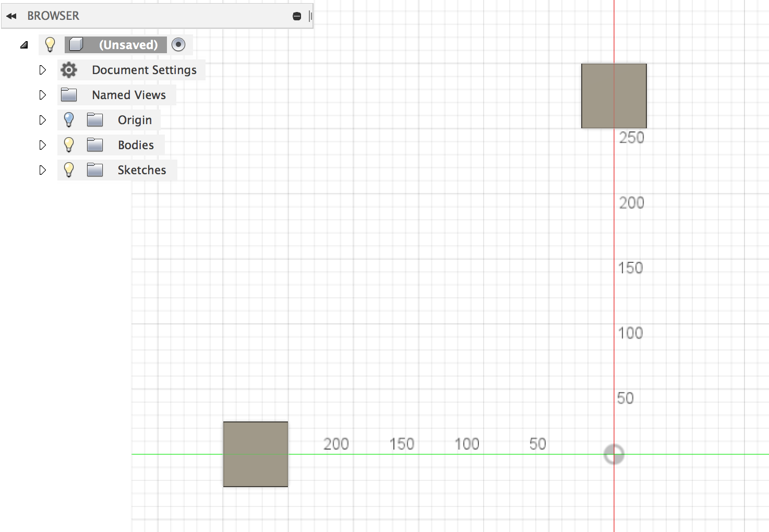
Task: Collapse the BROWSER panel with double-arrow icon
Action: coord(11,16)
